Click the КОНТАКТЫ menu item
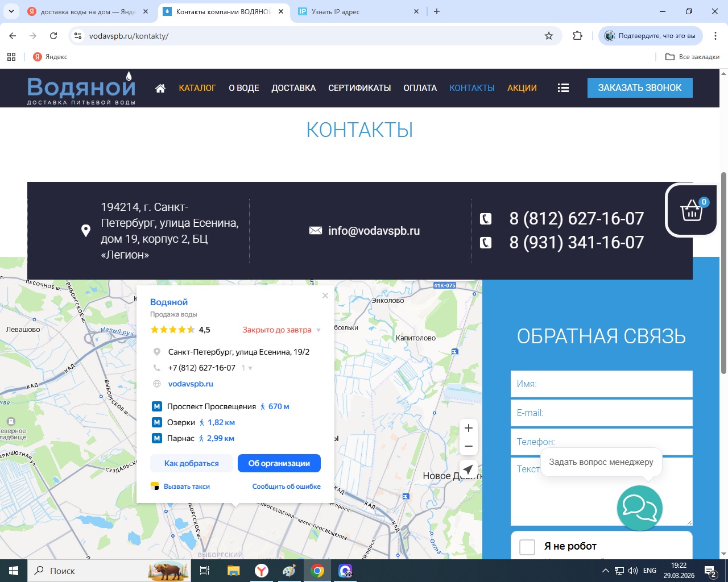 click(x=472, y=88)
